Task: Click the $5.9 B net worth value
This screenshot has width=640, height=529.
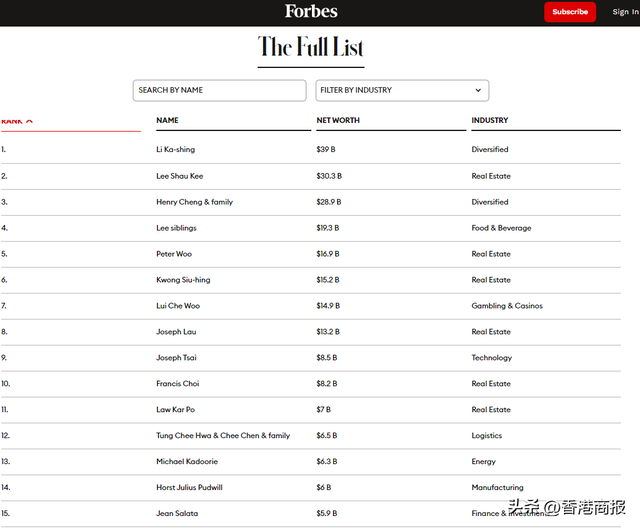Action: point(327,513)
